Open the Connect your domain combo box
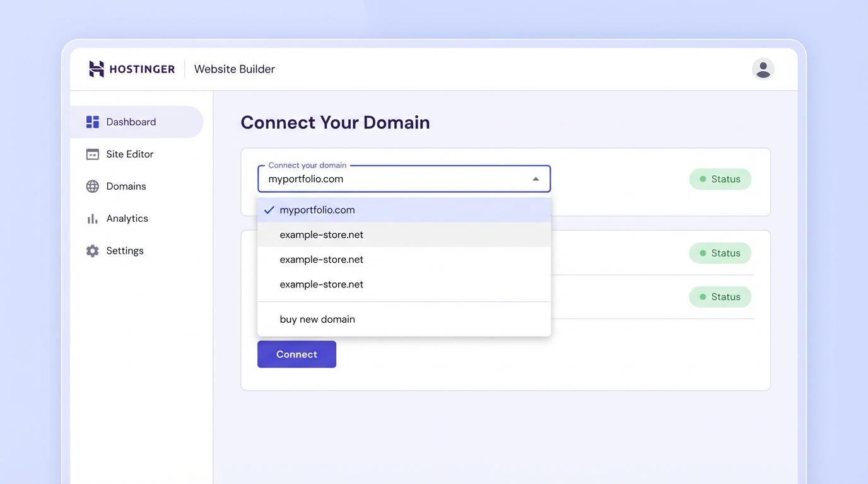This screenshot has height=484, width=868. pos(404,179)
